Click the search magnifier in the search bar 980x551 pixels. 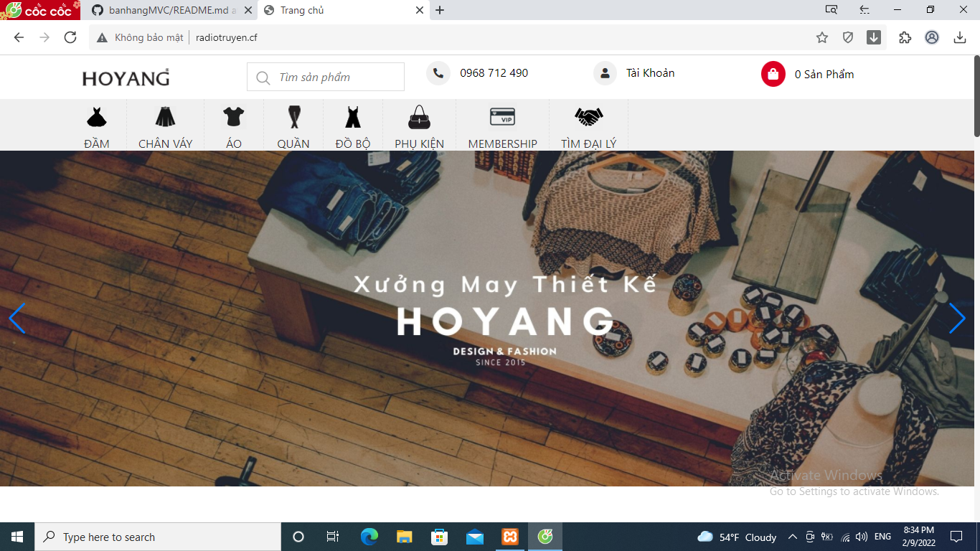(x=262, y=77)
